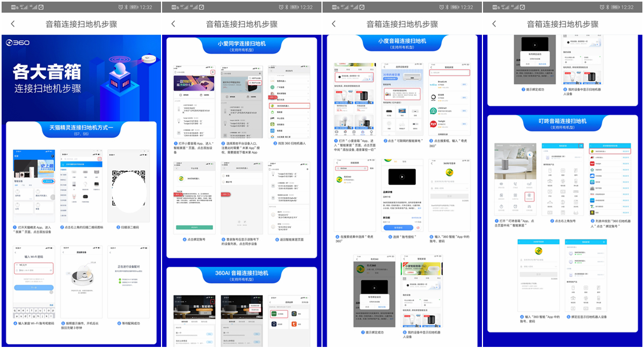Tap the 添加设备 button in the 天猫精灵 screenshot
Screen dimensions: 644x348
48,182
